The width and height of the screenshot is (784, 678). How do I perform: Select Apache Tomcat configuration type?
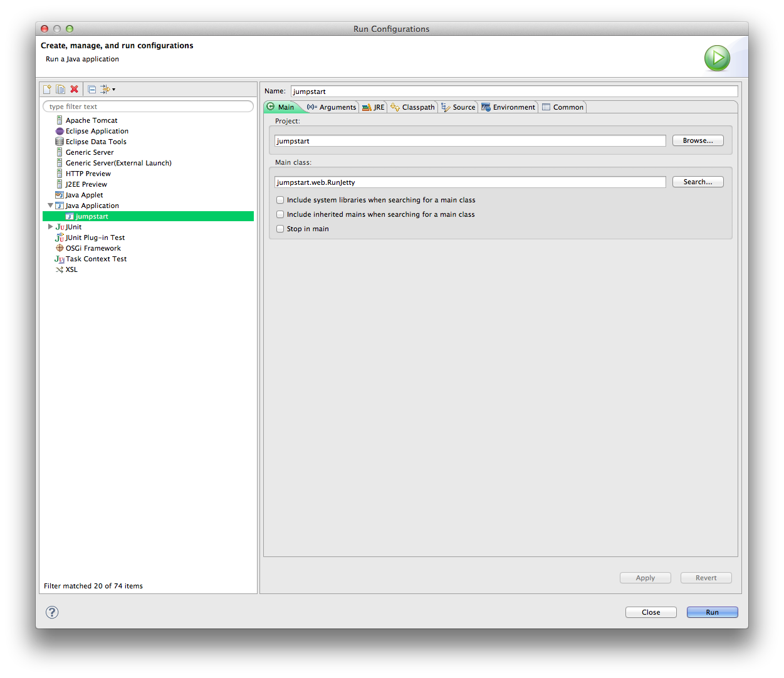(x=91, y=120)
